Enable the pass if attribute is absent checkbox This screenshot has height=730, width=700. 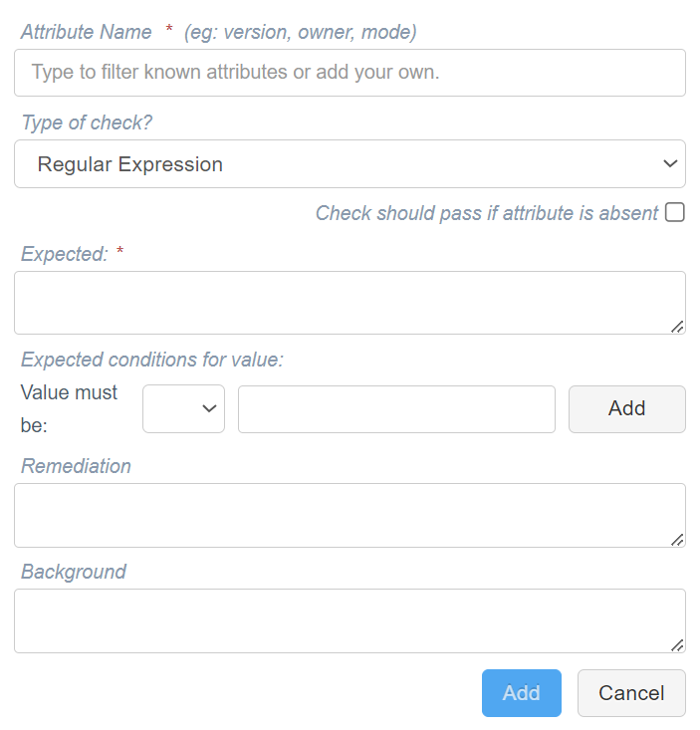tap(674, 212)
